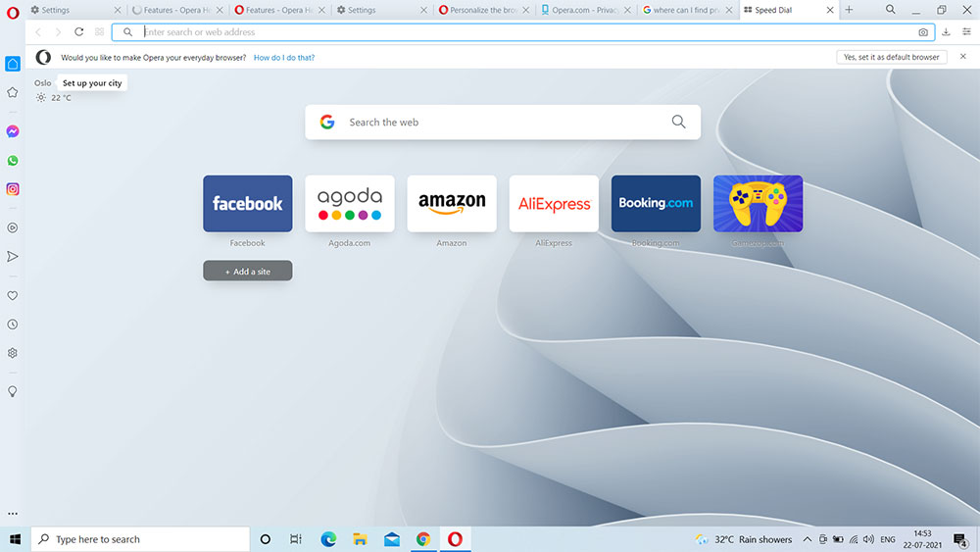Take a snapshot with camera icon
This screenshot has height=552, width=980.
(x=923, y=32)
